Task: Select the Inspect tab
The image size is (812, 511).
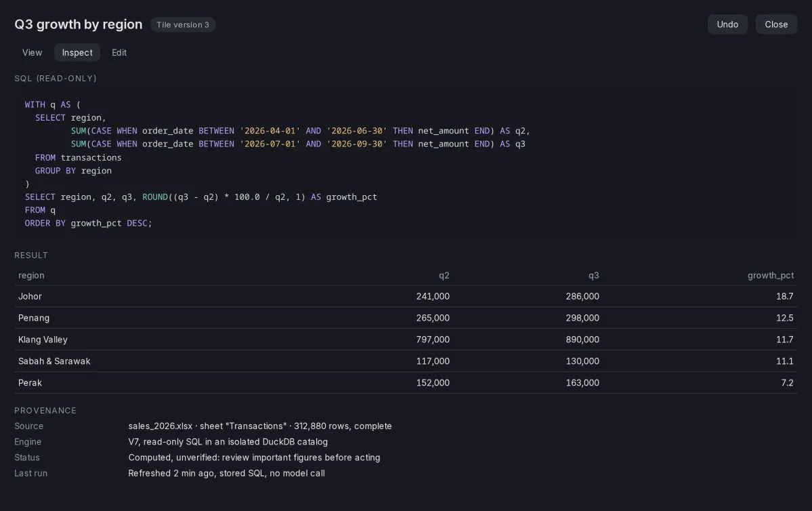Action: tap(77, 52)
